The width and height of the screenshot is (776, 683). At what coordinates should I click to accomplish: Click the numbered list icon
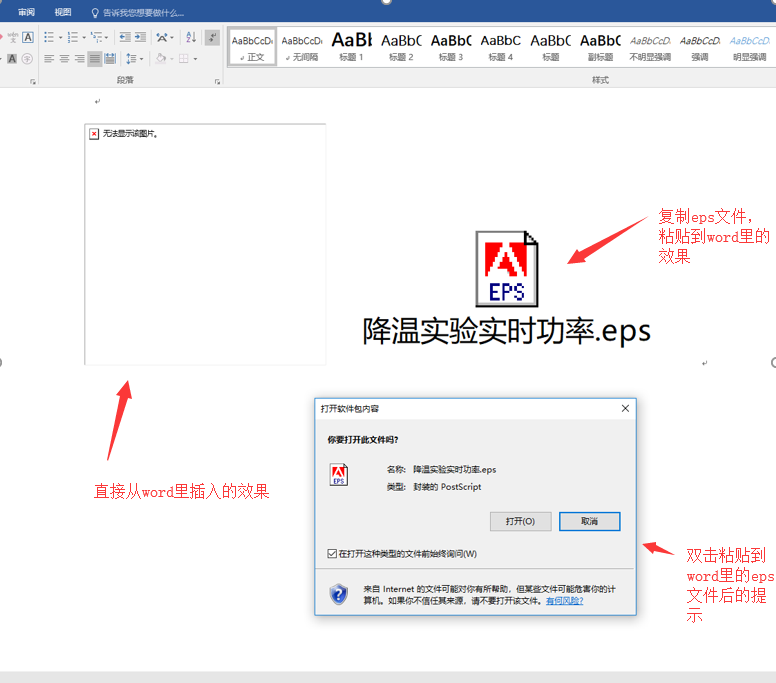coord(73,37)
